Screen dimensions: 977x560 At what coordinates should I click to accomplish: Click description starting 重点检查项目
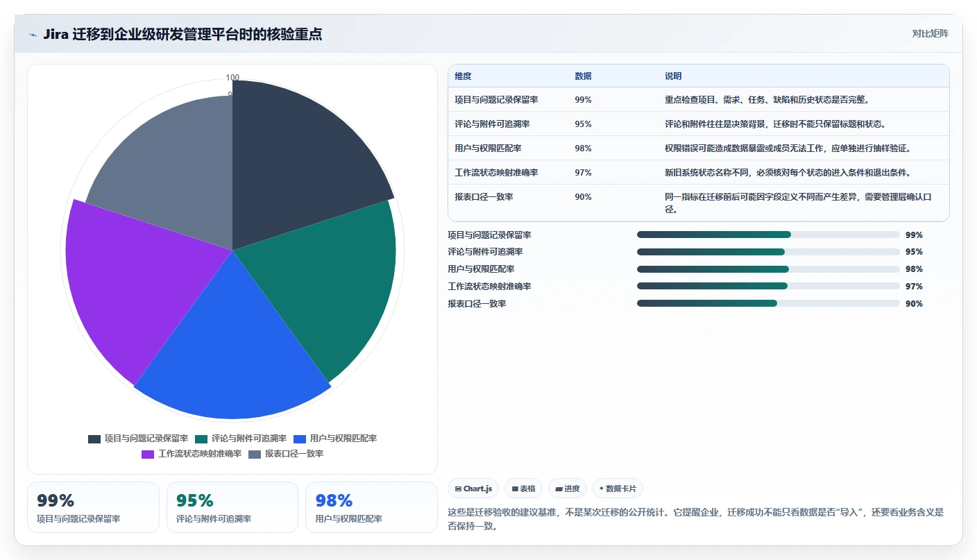[767, 100]
